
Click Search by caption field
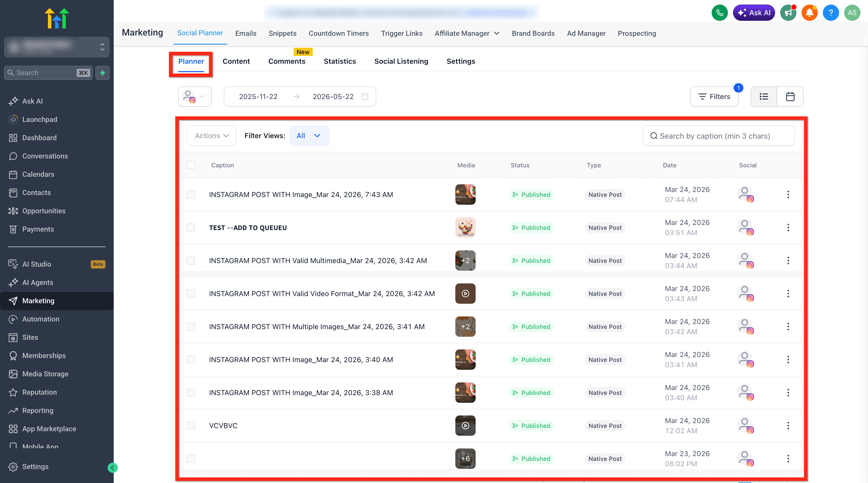(x=719, y=136)
